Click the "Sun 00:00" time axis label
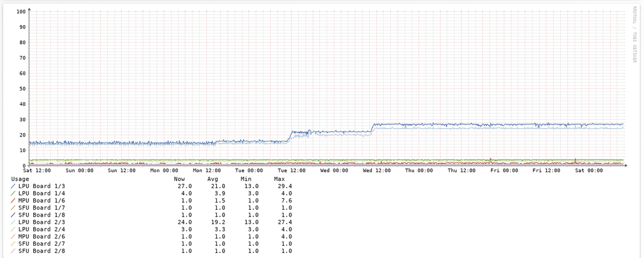The width and height of the screenshot is (644, 258). 79,170
